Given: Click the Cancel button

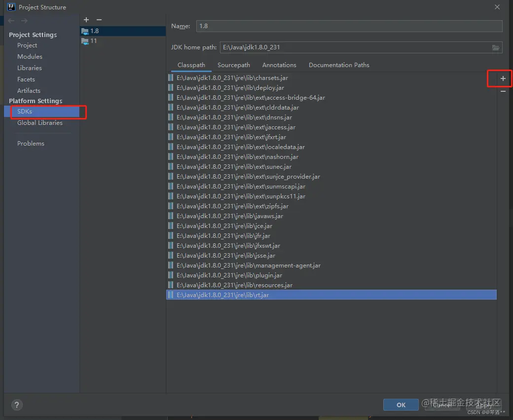Looking at the screenshot, I should pos(442,405).
